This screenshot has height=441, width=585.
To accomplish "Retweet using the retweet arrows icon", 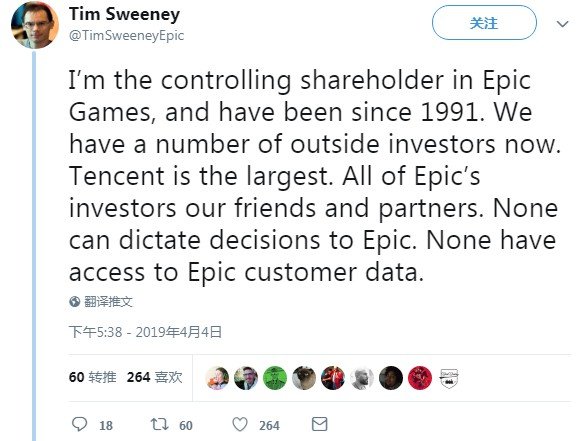I will click(x=159, y=424).
